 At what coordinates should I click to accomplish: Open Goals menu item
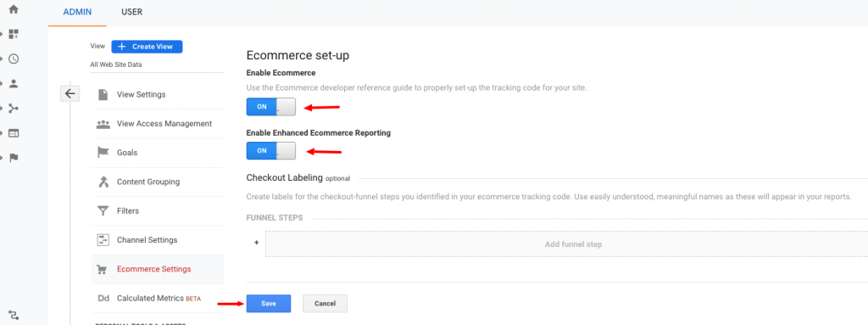pyautogui.click(x=158, y=153)
